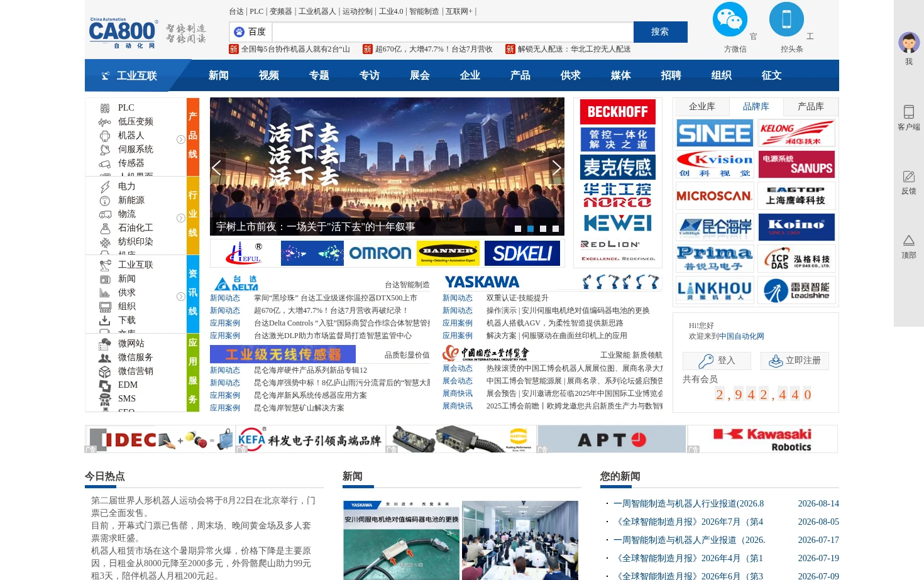This screenshot has width=924, height=580.
Task: Click the 登入 login button
Action: 717,361
